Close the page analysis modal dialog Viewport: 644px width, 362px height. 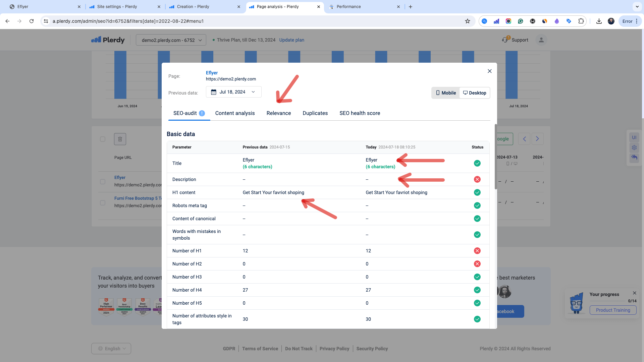click(x=490, y=71)
